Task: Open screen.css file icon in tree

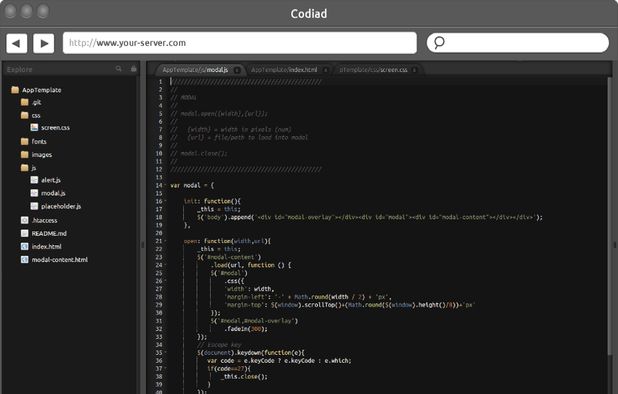Action: point(34,127)
